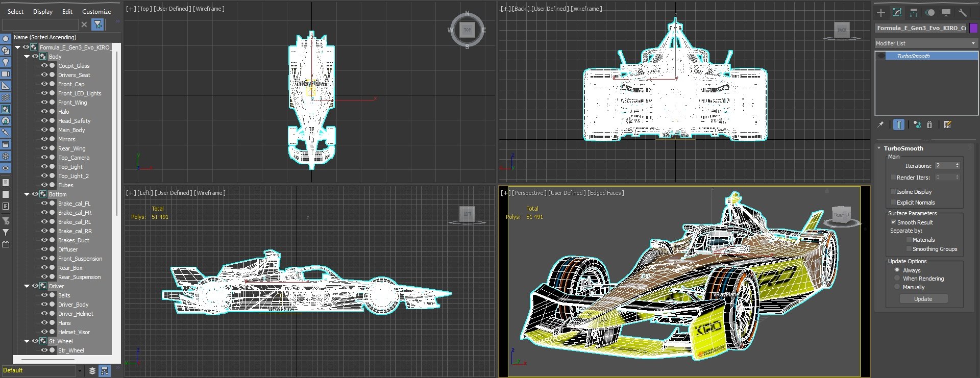Collapse the Body group in tree
The height and width of the screenshot is (378, 980).
click(x=27, y=57)
